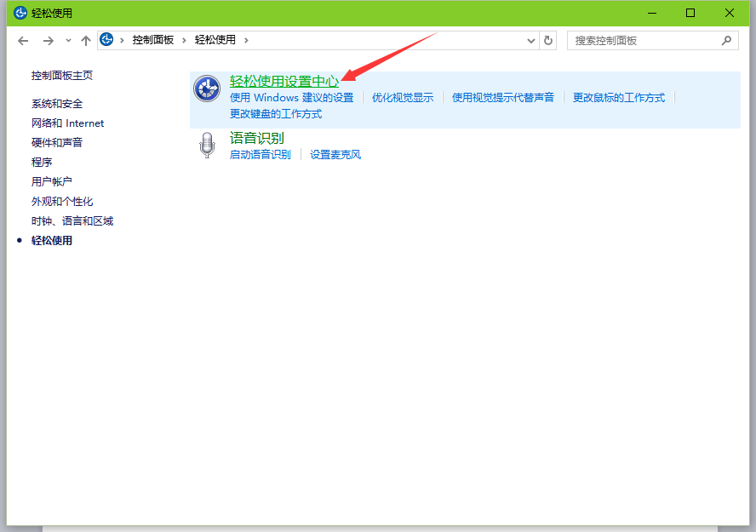Refresh the current Control Panel page
Viewport: 756px width, 532px height.
548,41
